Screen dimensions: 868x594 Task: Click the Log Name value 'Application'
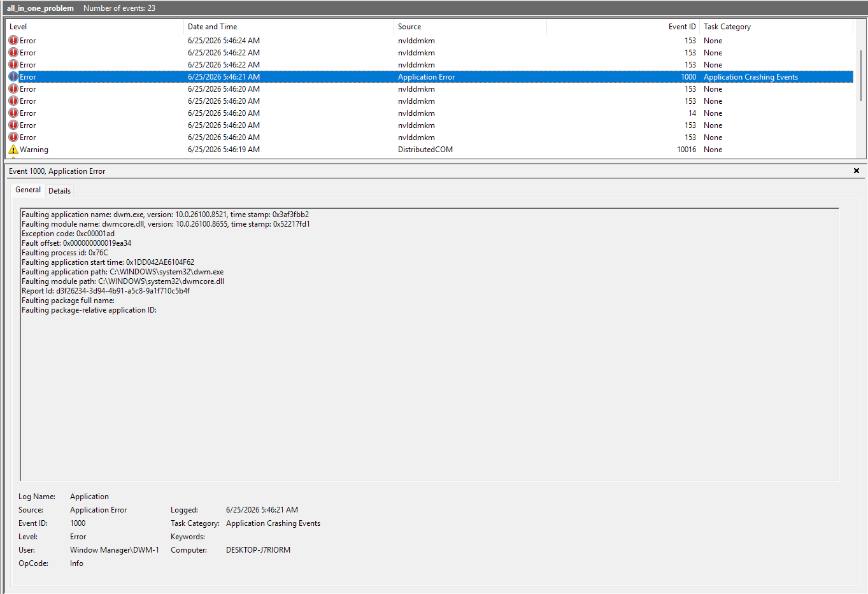89,497
